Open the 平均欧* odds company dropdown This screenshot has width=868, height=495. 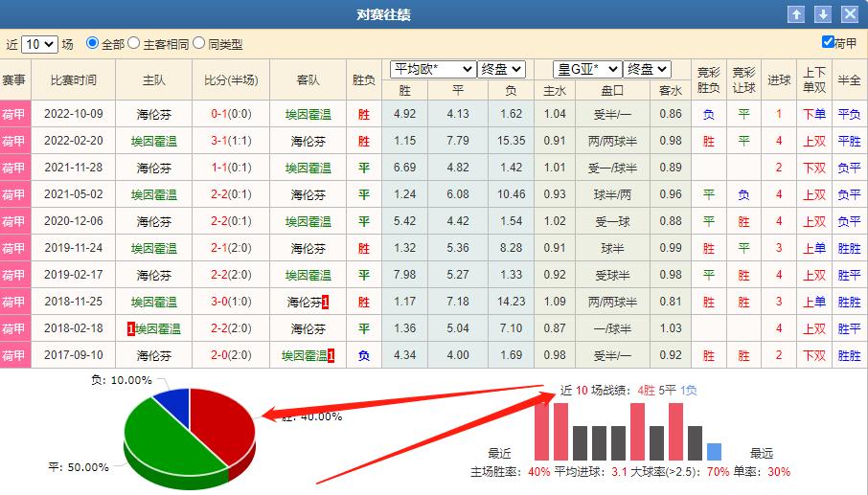click(433, 70)
